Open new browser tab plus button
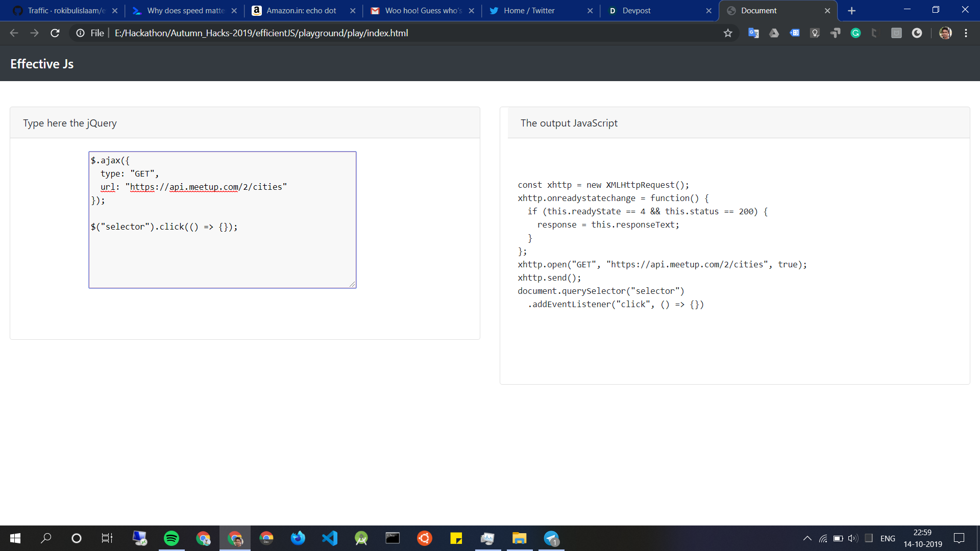Screen dimensions: 980x551 coord(851,11)
